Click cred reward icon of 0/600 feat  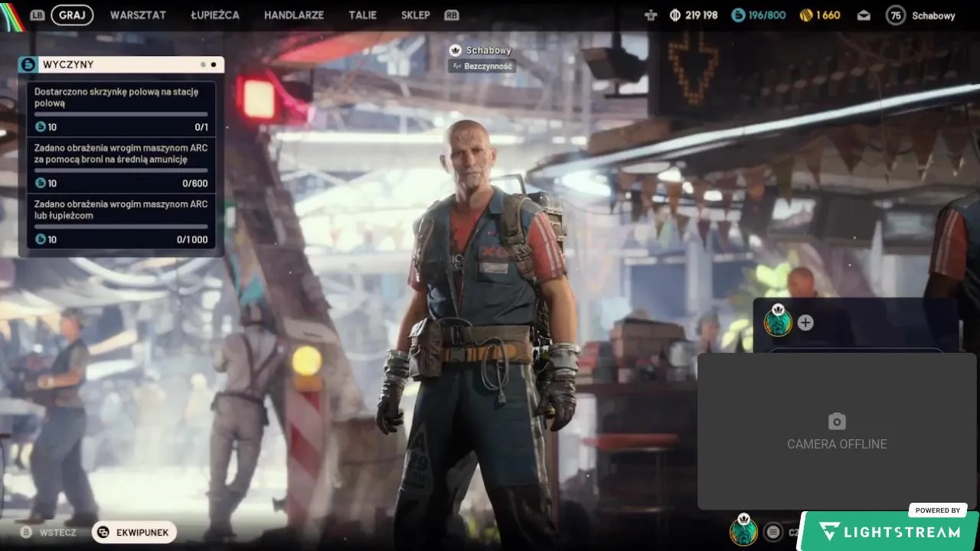41,183
